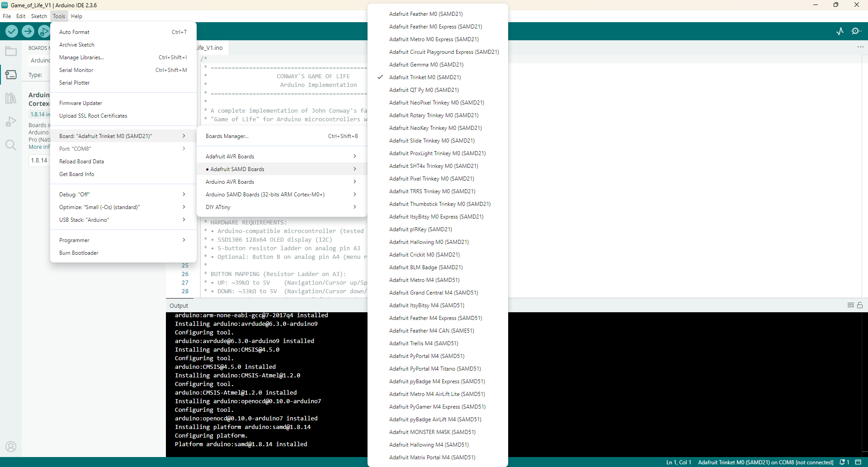Open the Serial Plotter toolbar icon
Viewport: 868px width, 467px height.
840,31
